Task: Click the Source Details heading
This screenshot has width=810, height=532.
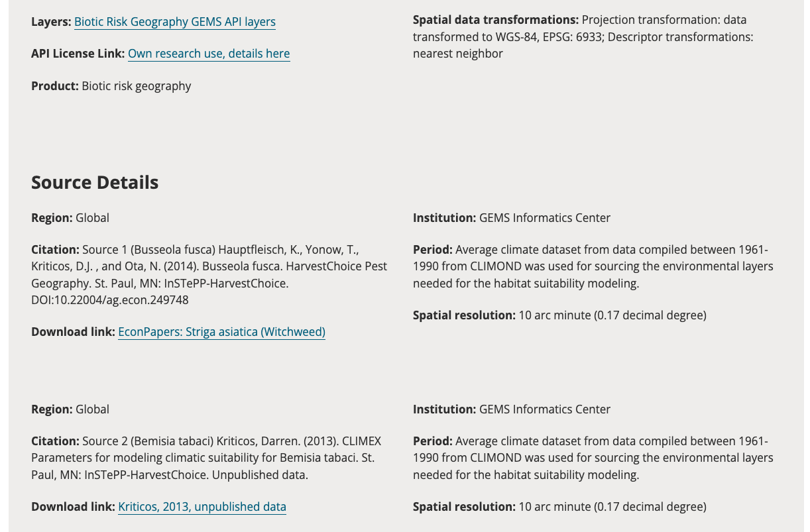Action: (x=95, y=183)
